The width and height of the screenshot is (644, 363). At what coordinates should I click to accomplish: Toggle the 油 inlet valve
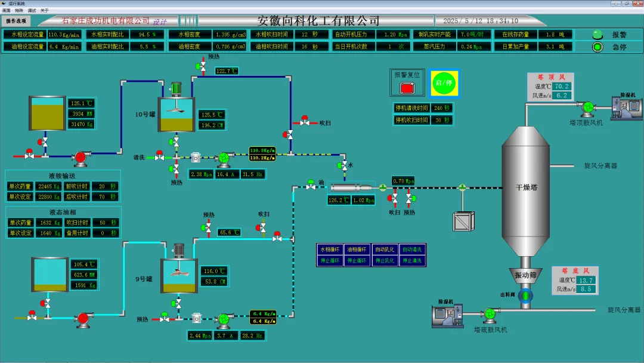coord(311,185)
